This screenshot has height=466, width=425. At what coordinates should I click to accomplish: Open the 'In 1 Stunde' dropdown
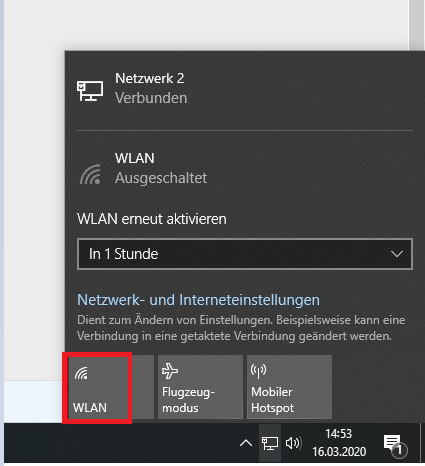point(245,254)
